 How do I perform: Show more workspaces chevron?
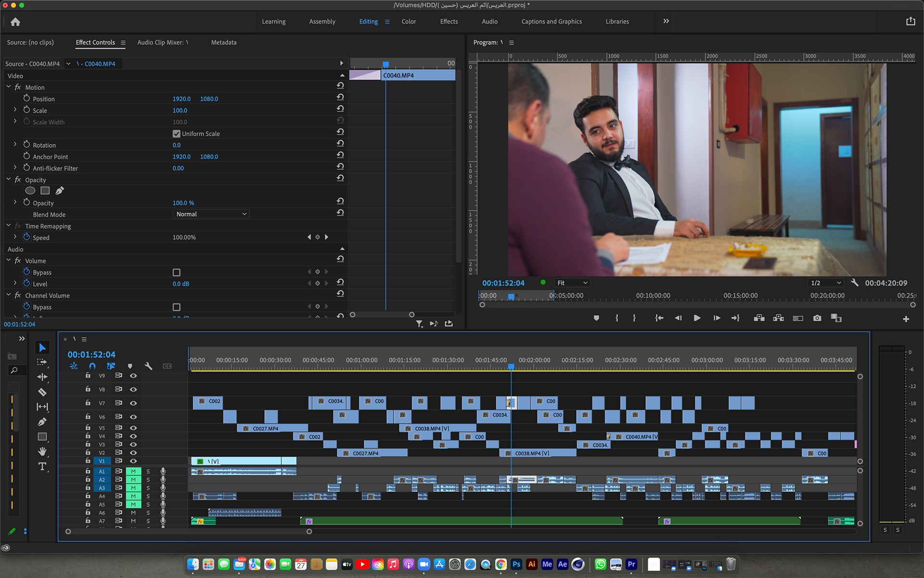click(666, 21)
